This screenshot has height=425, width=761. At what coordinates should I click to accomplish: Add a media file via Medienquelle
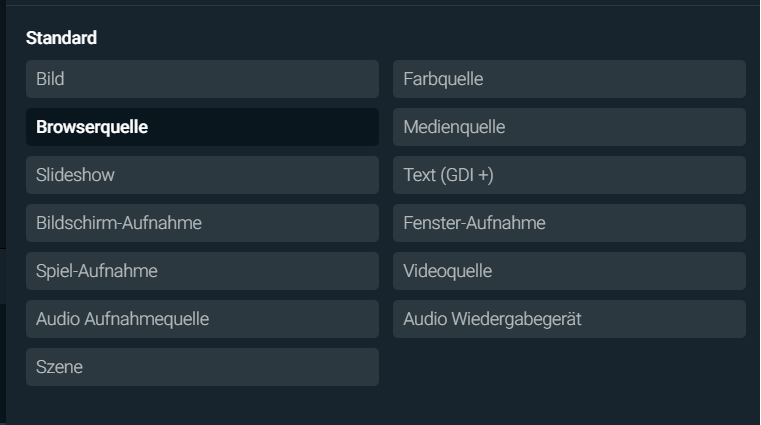pos(569,127)
